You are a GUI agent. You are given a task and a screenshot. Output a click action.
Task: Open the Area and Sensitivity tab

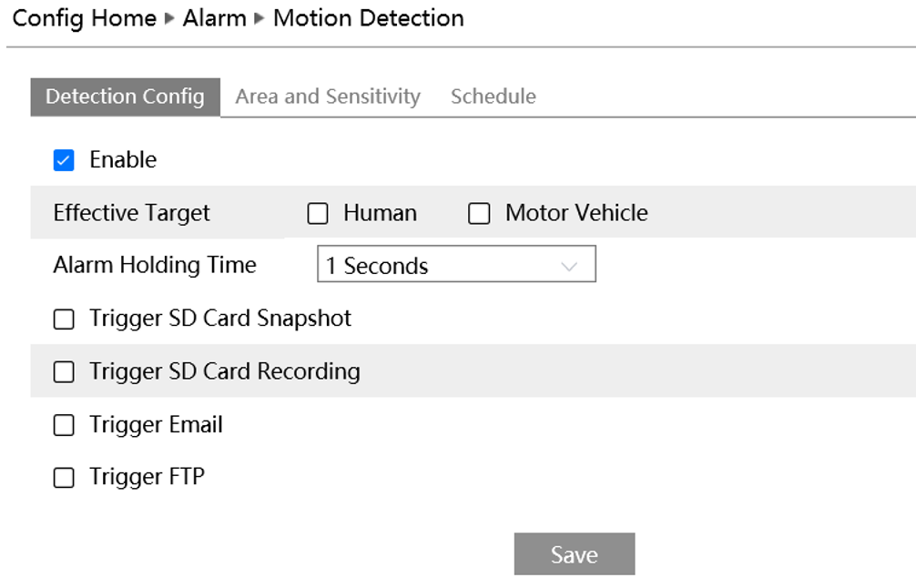click(328, 97)
